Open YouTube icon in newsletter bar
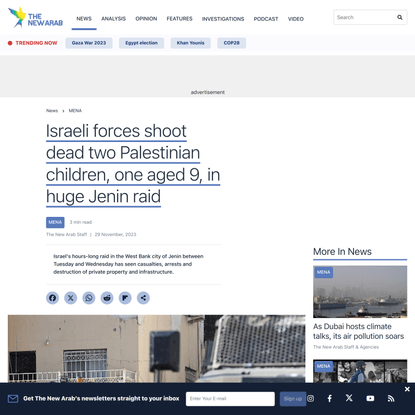The width and height of the screenshot is (415, 415). 370,398
